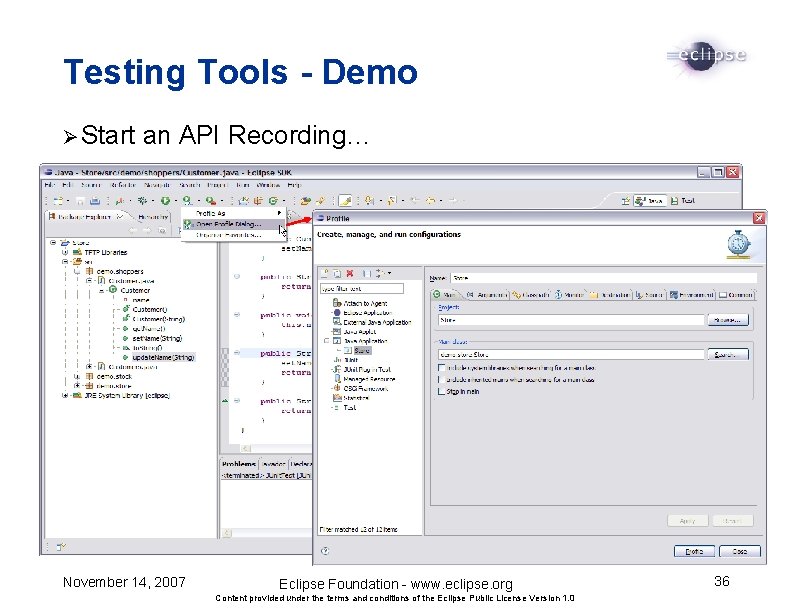Click the red Delete configuration icon
The image size is (792, 612).
point(350,273)
